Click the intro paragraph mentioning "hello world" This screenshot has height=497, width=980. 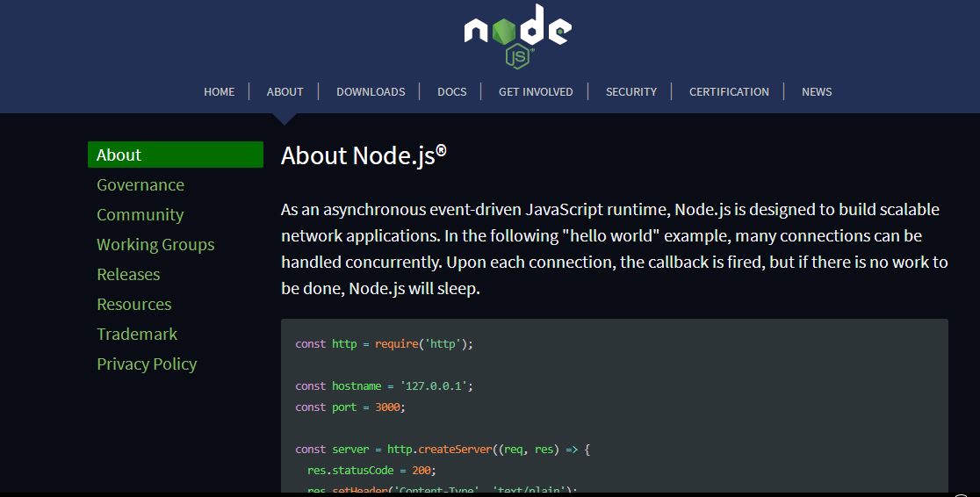(615, 248)
